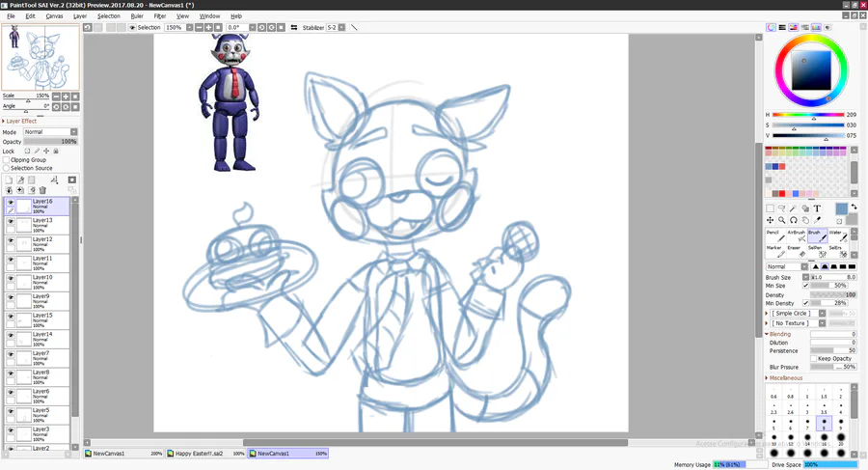
Task: Expand the Layer Effect section
Action: click(19, 121)
